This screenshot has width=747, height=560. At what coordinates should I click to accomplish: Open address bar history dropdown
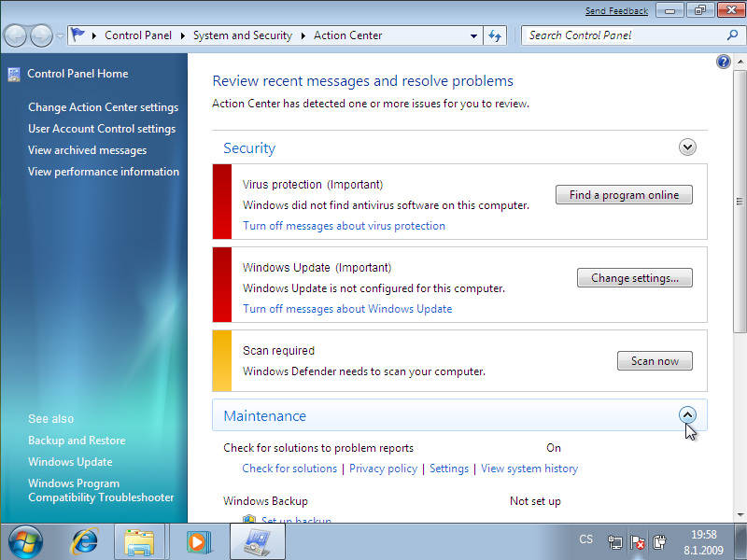473,35
